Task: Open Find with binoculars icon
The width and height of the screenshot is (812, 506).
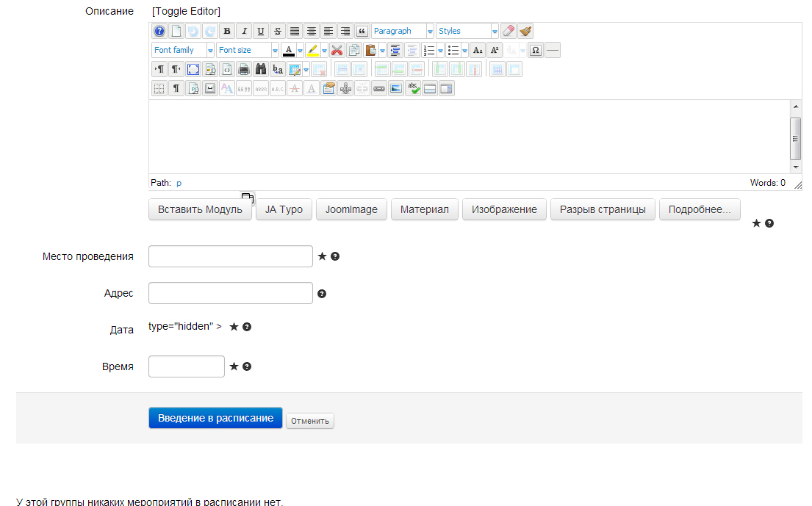Action: 261,69
